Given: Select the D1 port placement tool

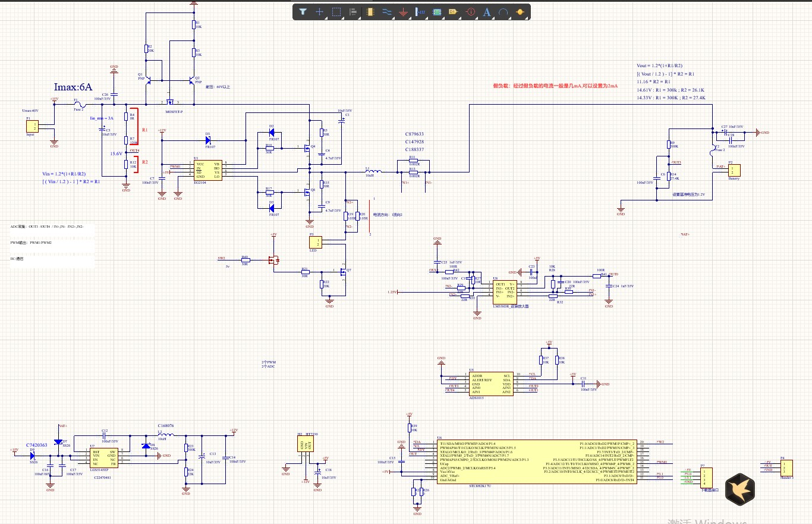Looking at the screenshot, I should tap(453, 12).
